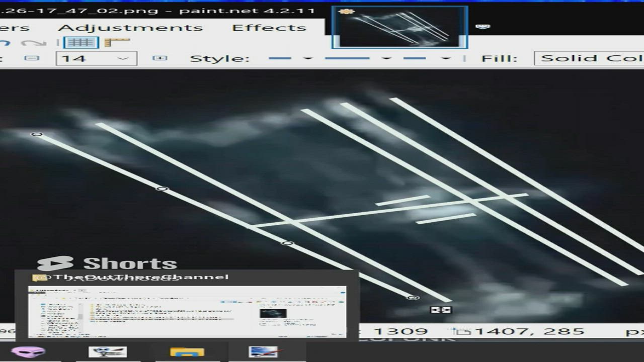Select the open image thumbnail tab
Image resolution: width=644 pixels, height=362 pixels.
400,28
